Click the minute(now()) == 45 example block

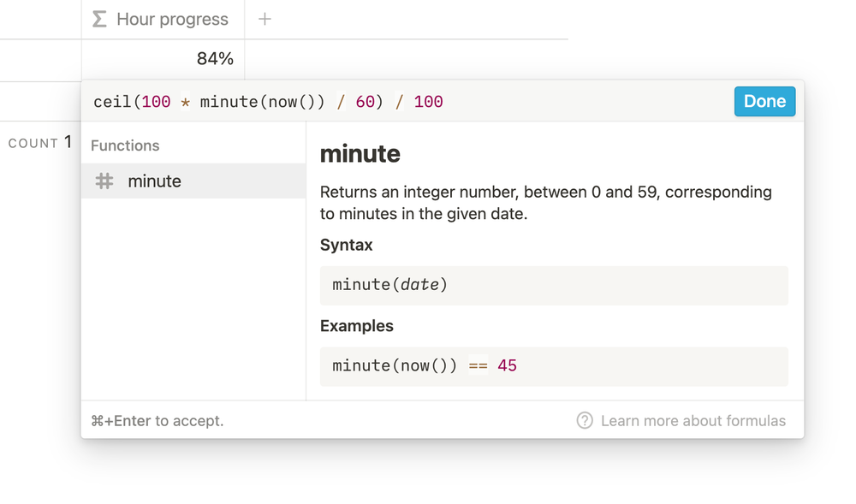[553, 366]
